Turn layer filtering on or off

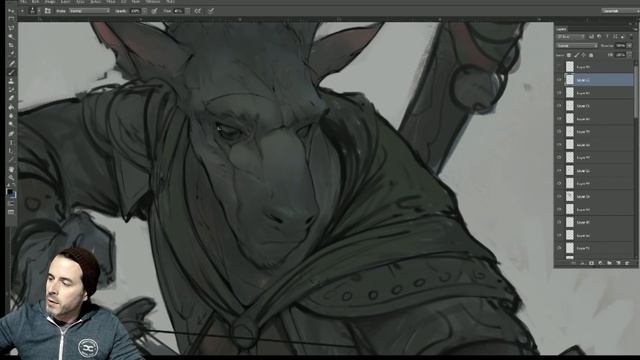coord(631,36)
